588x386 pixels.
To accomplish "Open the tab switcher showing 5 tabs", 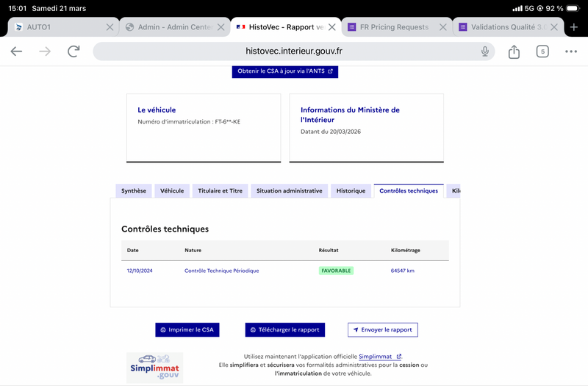I will tap(542, 51).
